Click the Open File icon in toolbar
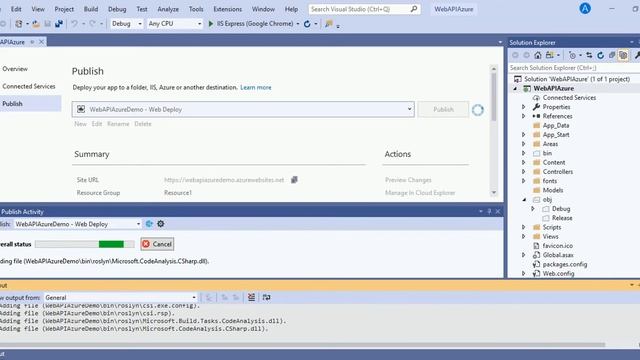Screen dimensions: 640x360 [x=36, y=24]
